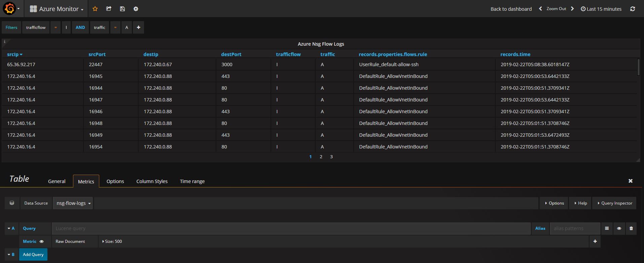
Task: Expand the Query Inspector
Action: (614, 203)
